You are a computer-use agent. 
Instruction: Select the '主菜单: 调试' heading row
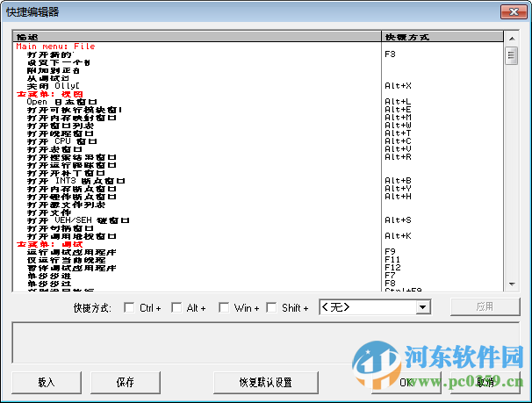pos(197,244)
